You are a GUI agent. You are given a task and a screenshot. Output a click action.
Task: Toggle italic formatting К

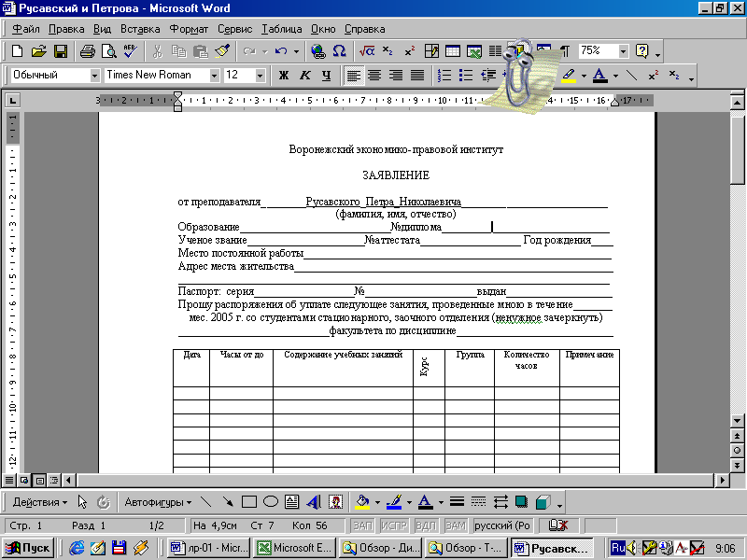click(x=305, y=76)
